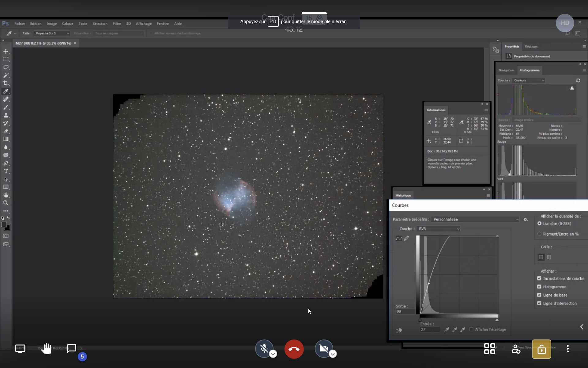Open microphone options arrow

point(273,354)
